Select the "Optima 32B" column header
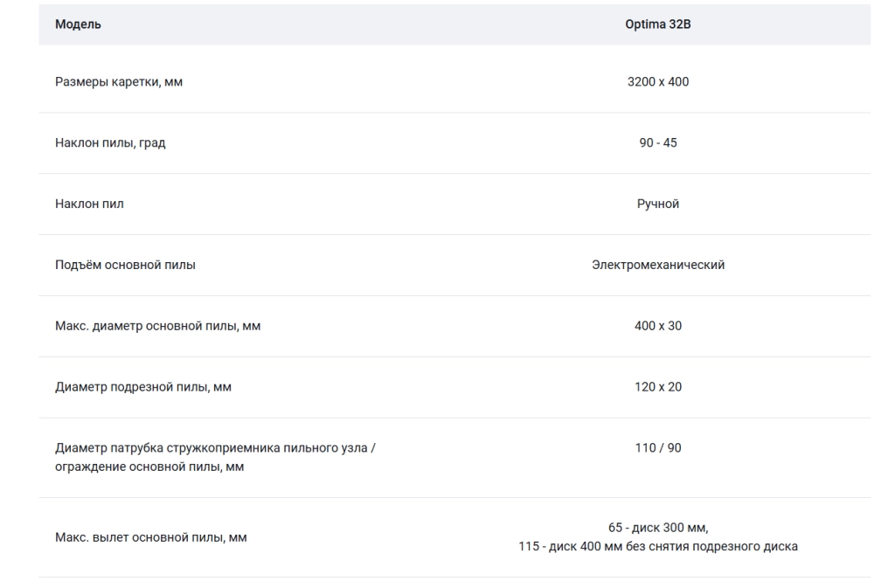Screen dimensions: 895x588 coord(657,24)
